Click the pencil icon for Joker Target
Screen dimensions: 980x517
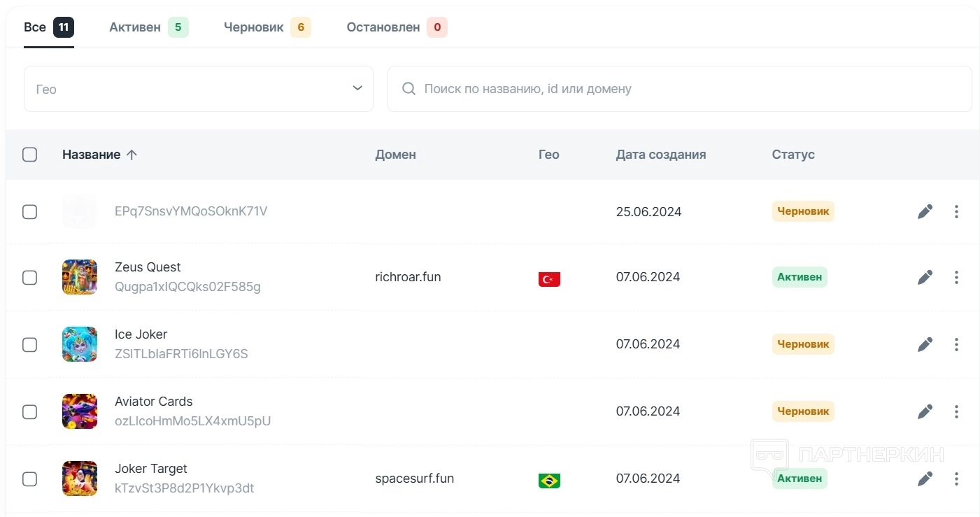(925, 479)
